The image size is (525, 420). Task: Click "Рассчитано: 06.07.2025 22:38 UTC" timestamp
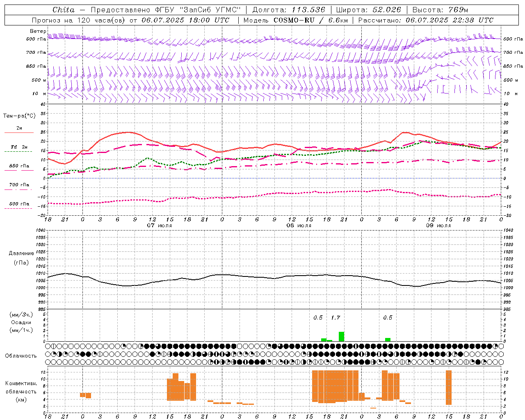pos(426,20)
